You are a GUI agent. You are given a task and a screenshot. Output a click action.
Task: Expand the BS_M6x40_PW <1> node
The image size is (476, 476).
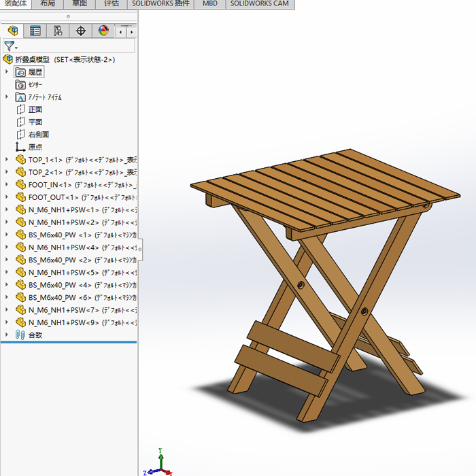coord(7,235)
